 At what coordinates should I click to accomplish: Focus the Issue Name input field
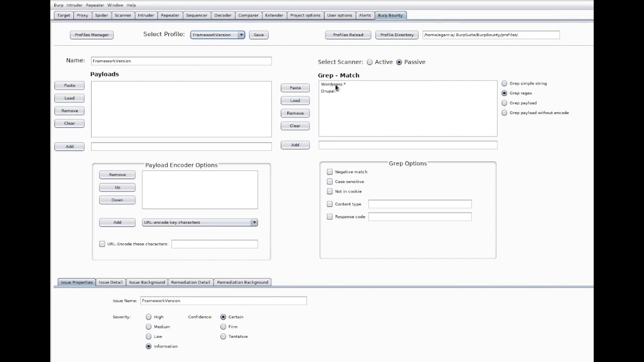click(x=223, y=301)
